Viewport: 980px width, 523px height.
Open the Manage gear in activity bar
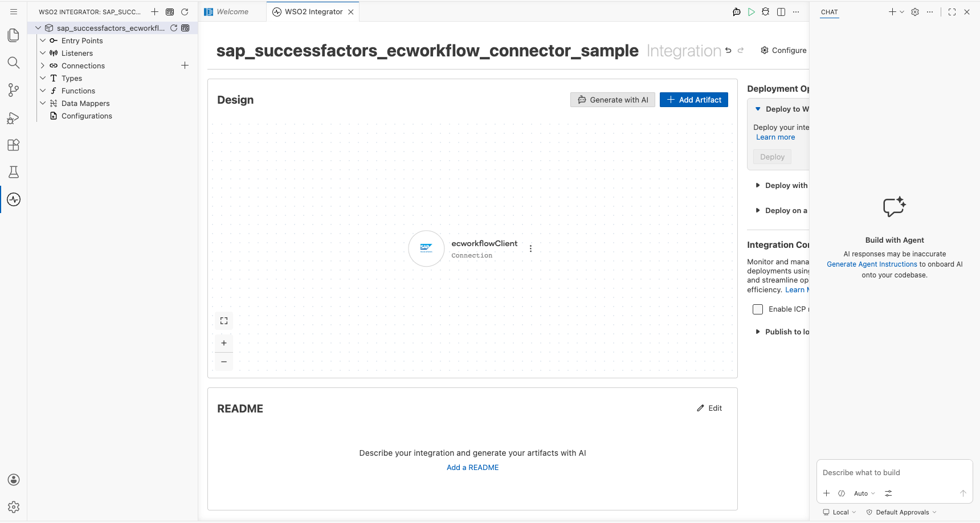[14, 507]
